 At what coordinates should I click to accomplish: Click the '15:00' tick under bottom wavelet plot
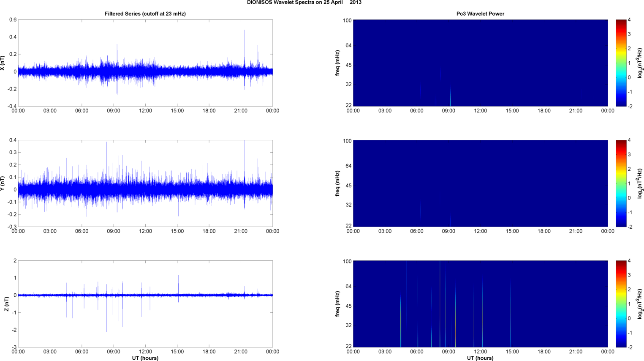point(512,352)
